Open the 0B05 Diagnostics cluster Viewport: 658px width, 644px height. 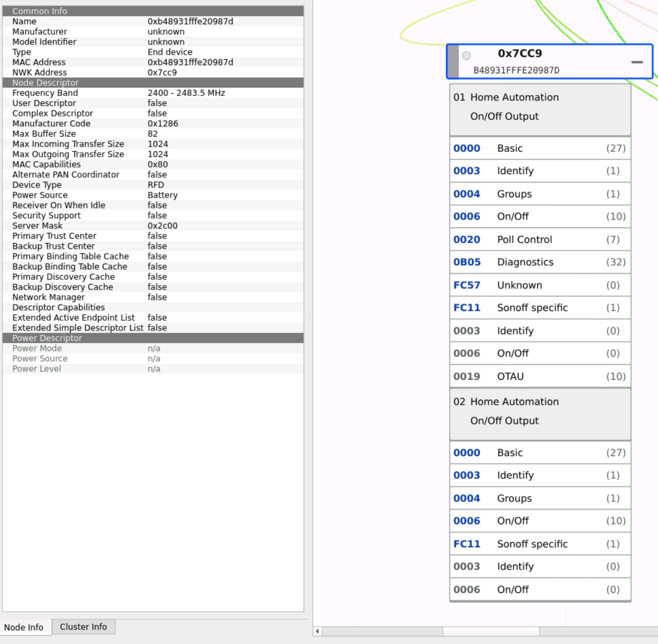(539, 262)
